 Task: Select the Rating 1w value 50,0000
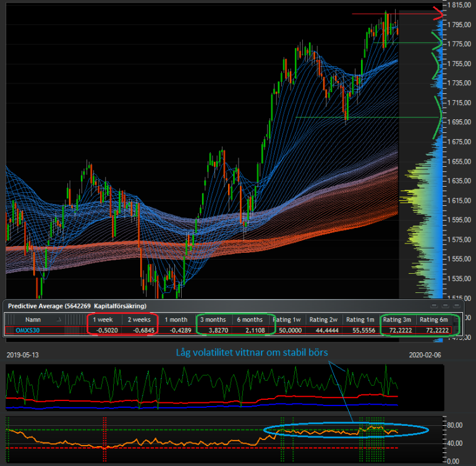click(290, 330)
